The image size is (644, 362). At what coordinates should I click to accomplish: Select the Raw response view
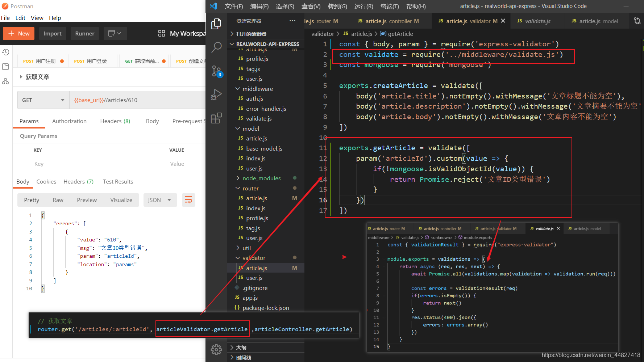[58, 200]
